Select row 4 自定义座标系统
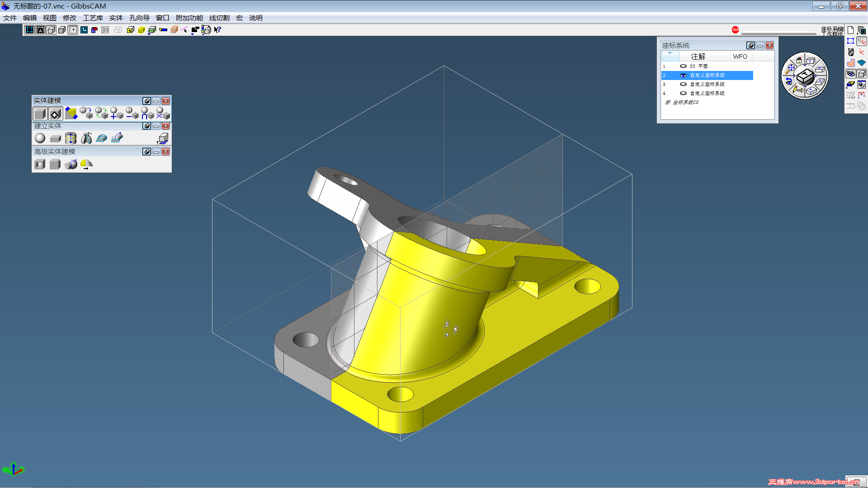 [x=707, y=94]
